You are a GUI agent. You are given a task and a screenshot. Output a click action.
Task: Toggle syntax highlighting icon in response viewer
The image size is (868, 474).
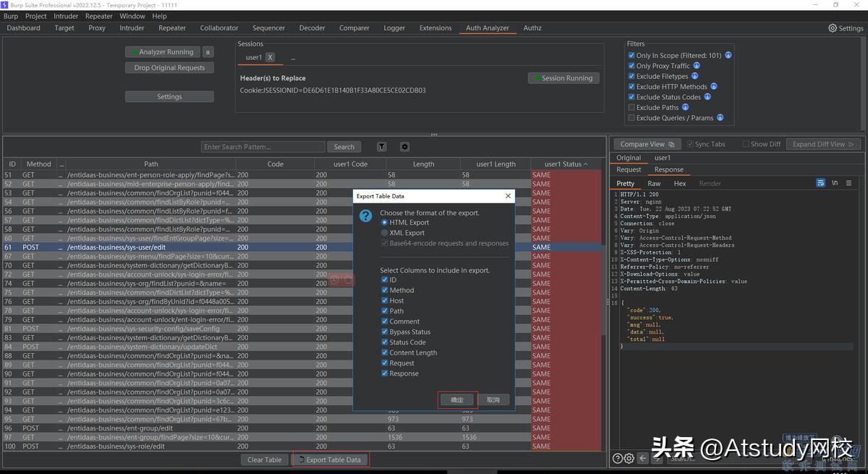(x=822, y=183)
